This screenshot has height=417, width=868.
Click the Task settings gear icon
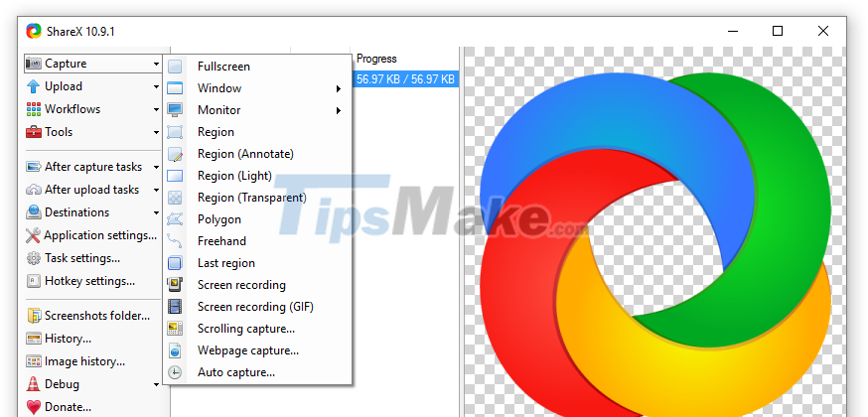(x=34, y=258)
